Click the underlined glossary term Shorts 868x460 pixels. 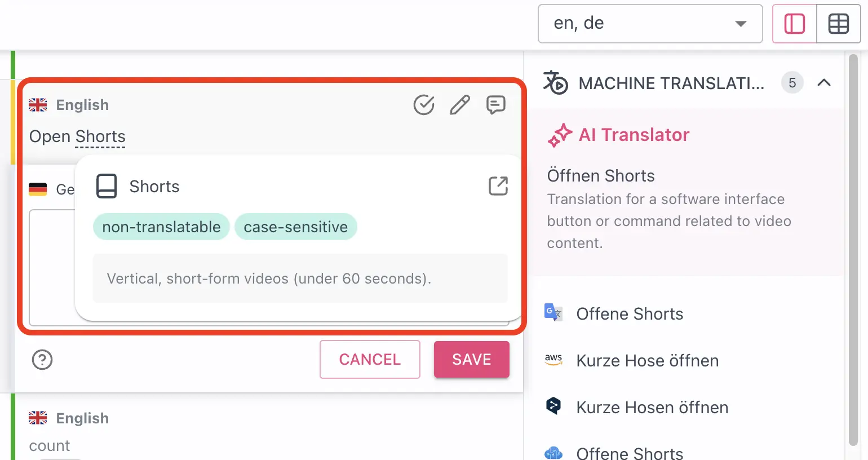(100, 137)
